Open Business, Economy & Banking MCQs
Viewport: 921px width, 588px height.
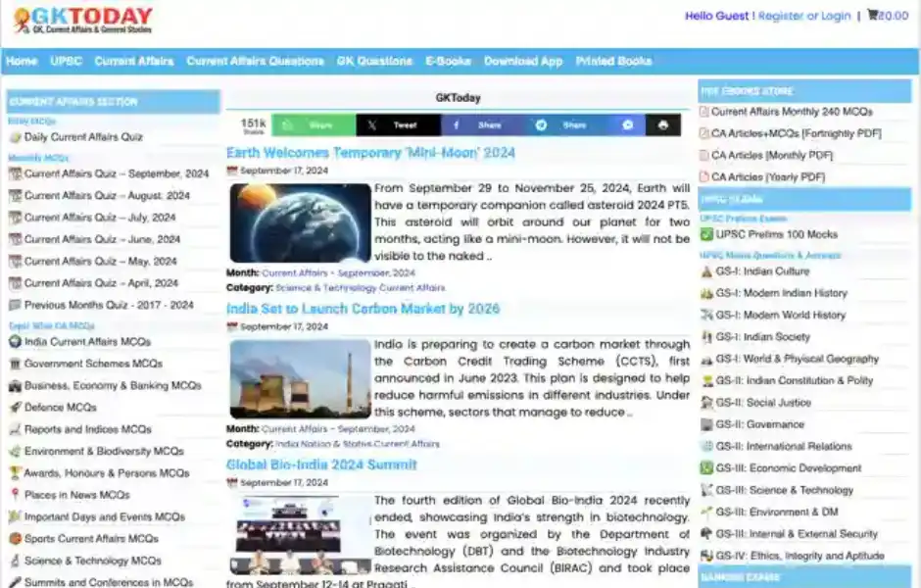click(113, 385)
